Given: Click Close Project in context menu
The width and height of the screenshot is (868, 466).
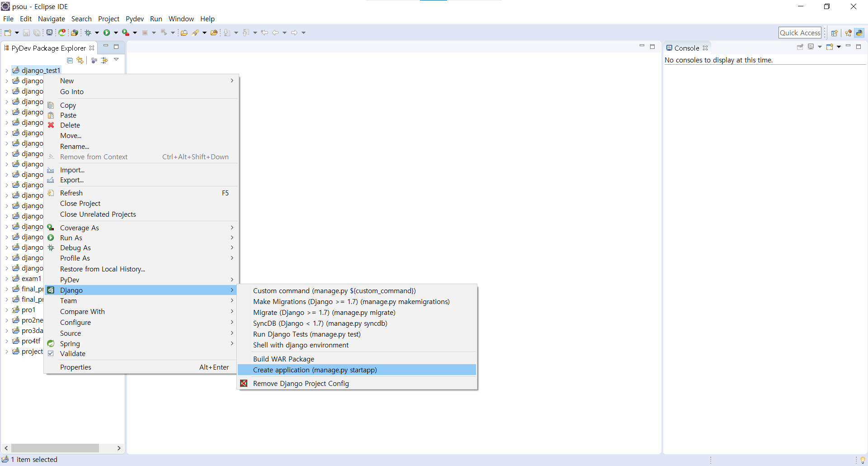Looking at the screenshot, I should point(141,204).
